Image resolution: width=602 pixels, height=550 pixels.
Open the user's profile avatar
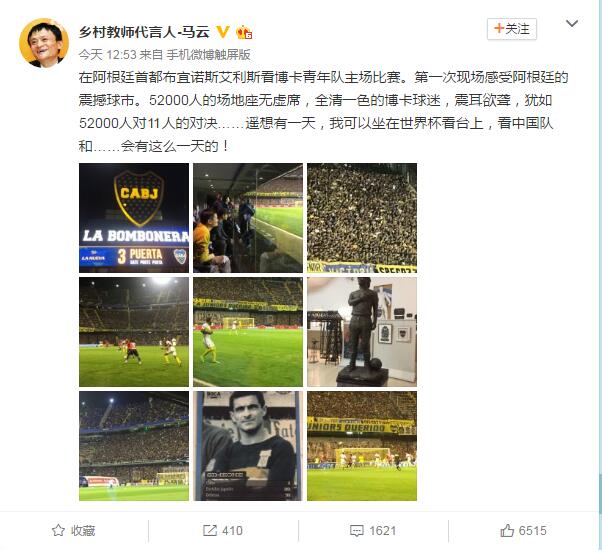(x=44, y=43)
